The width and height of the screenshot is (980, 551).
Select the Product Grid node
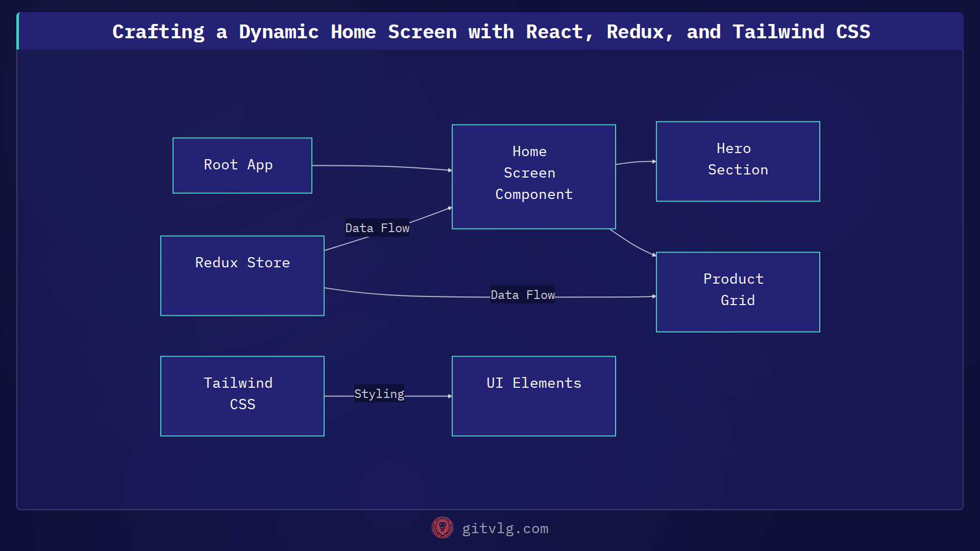click(738, 292)
